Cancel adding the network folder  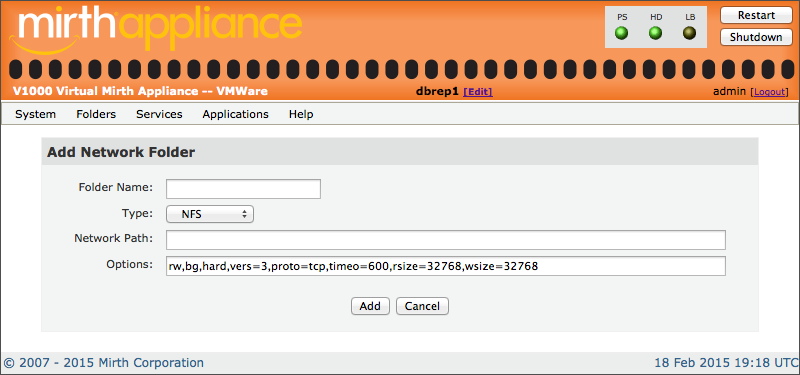point(422,306)
